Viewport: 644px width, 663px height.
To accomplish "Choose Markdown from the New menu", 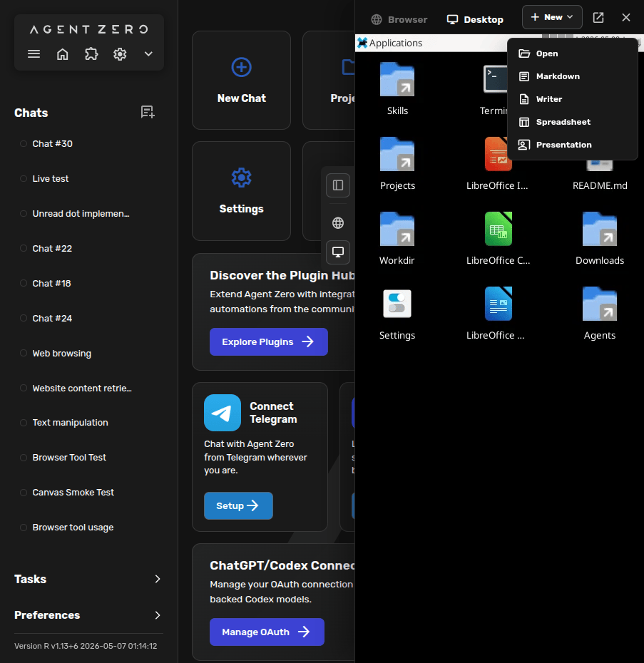I will (x=573, y=76).
